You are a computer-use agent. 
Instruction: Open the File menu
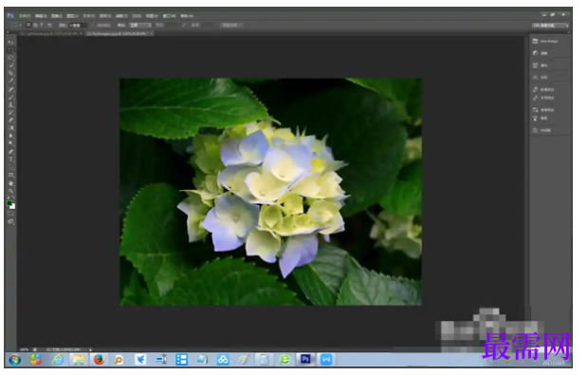click(x=25, y=16)
